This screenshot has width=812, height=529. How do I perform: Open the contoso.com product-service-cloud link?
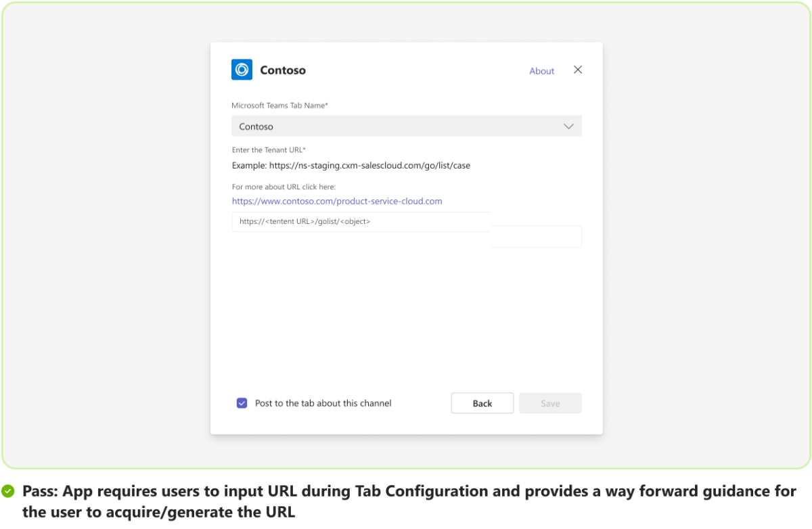336,201
